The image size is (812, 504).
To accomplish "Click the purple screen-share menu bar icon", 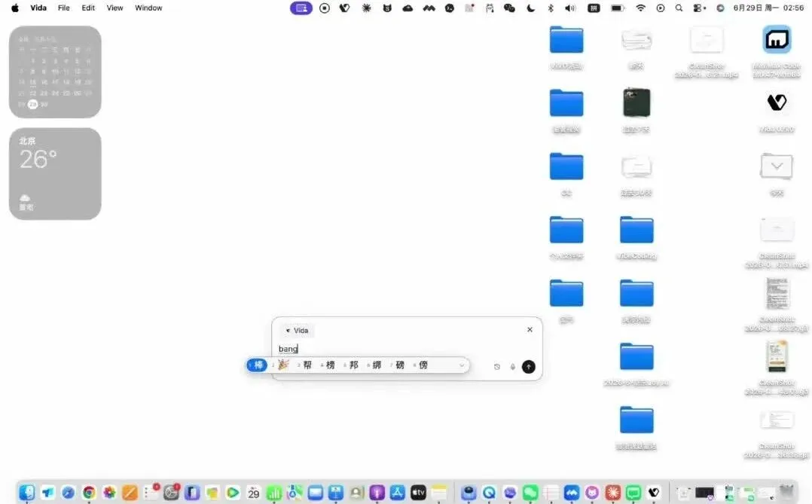I will [301, 8].
